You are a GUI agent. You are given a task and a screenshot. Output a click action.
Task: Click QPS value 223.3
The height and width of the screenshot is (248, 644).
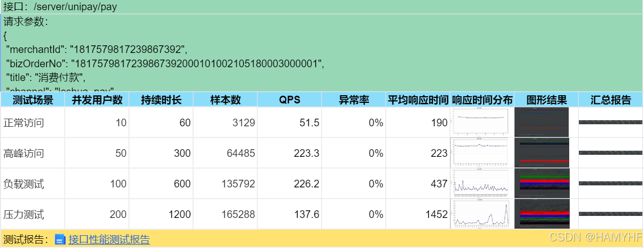[307, 153]
